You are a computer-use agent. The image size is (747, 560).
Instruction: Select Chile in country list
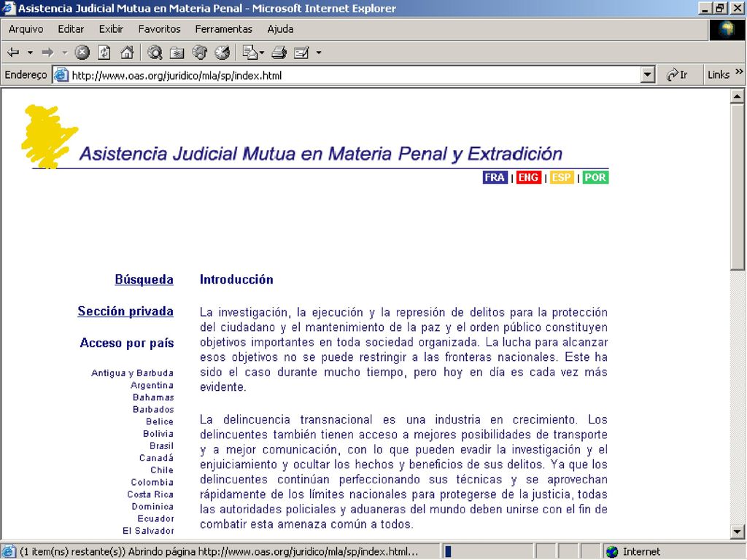coord(162,470)
